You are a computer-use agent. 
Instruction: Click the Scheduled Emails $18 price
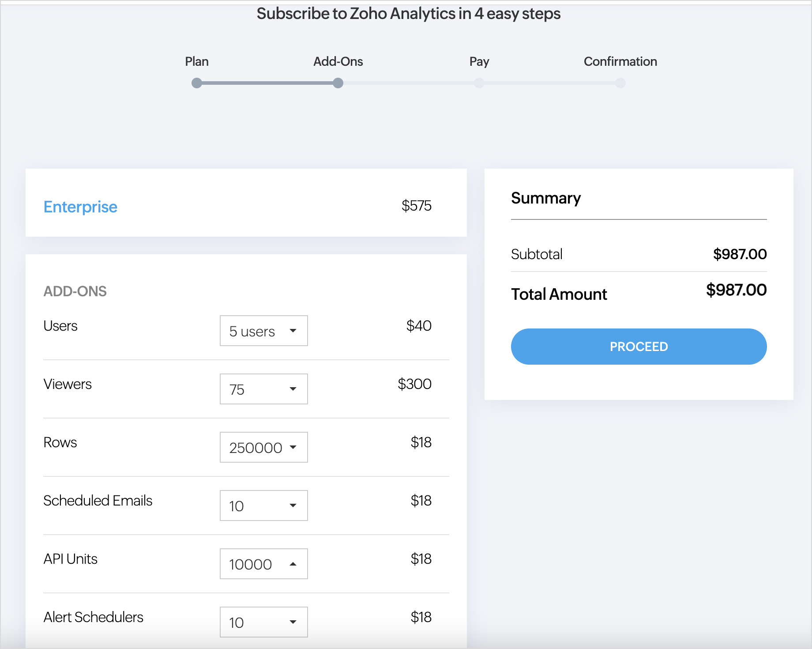click(x=421, y=501)
